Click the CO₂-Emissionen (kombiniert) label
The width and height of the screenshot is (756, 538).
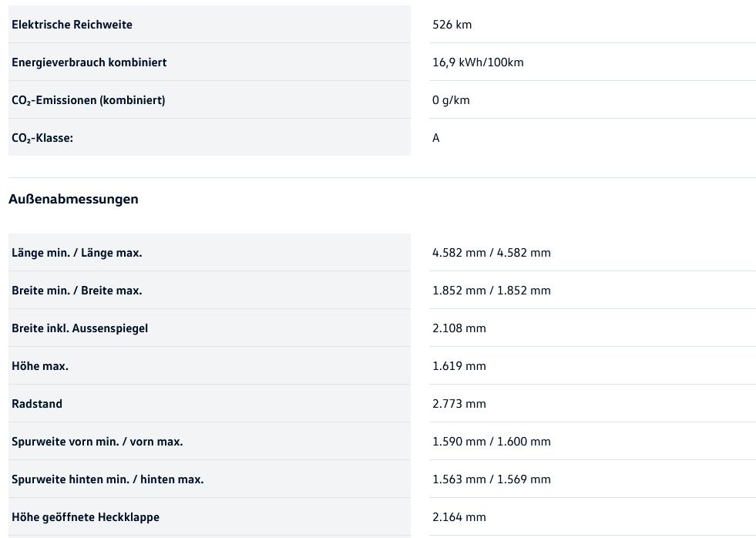(88, 100)
